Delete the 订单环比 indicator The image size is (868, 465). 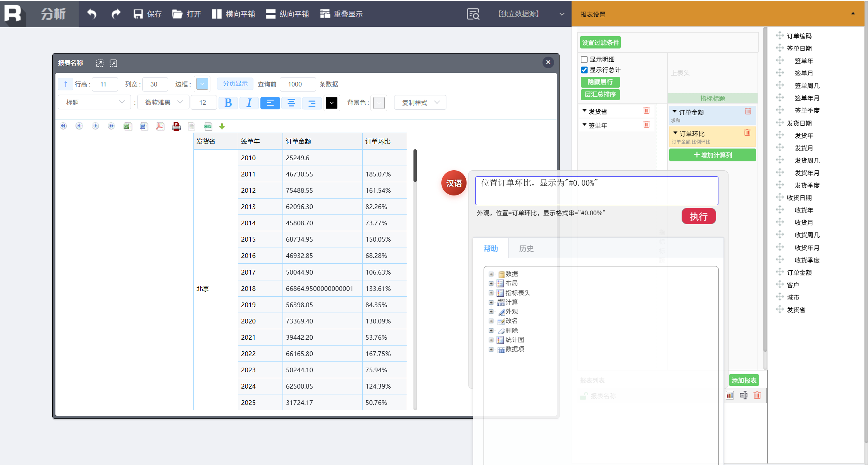(x=747, y=133)
